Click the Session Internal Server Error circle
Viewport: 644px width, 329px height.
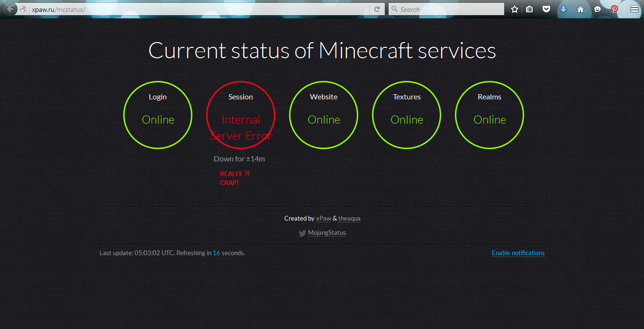coord(241,115)
